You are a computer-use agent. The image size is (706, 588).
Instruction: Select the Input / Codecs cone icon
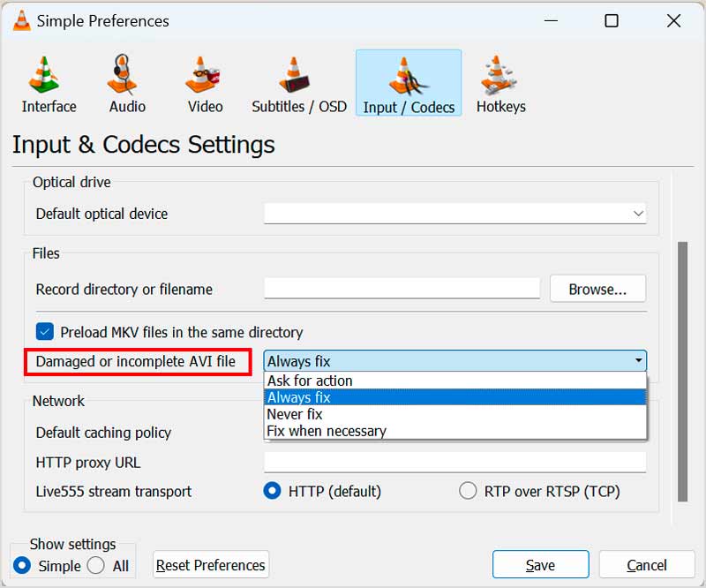pyautogui.click(x=409, y=77)
